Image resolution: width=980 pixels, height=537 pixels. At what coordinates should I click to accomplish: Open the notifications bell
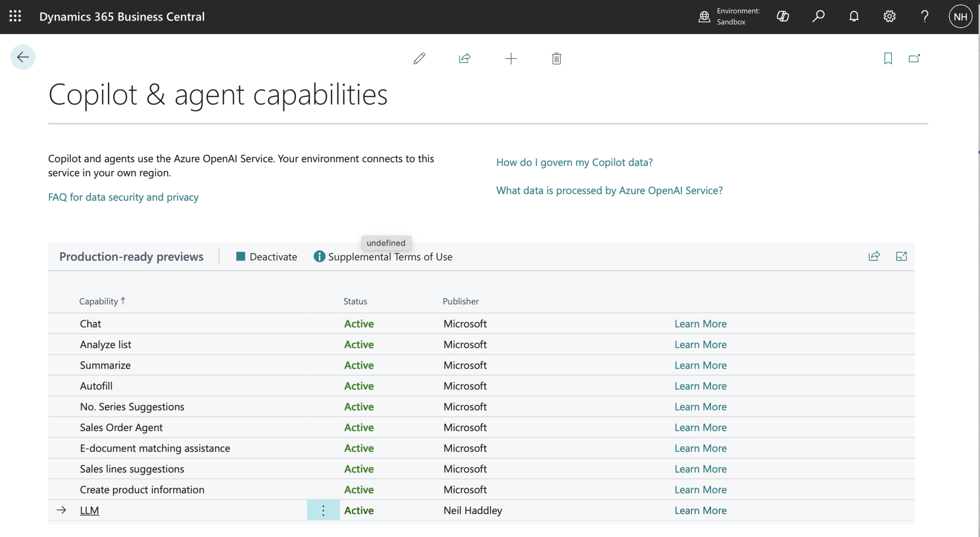click(x=854, y=17)
